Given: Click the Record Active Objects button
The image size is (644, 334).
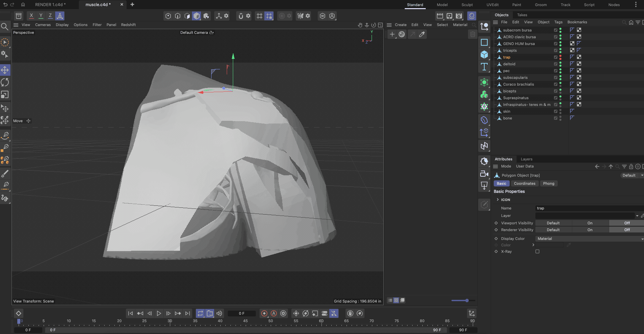Looking at the screenshot, I should 264,314.
